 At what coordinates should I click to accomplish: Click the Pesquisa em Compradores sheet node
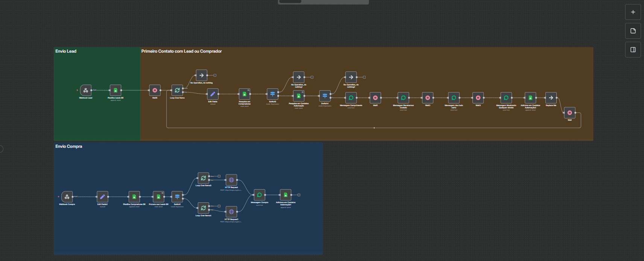click(x=244, y=94)
